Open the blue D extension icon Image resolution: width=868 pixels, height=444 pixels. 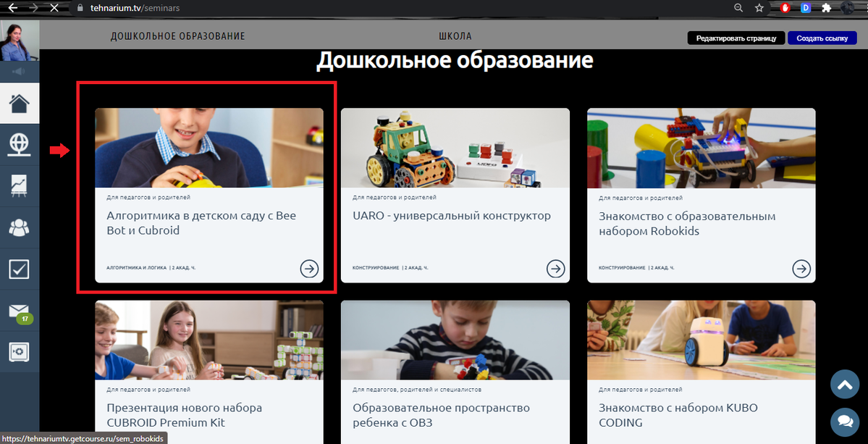(x=806, y=8)
